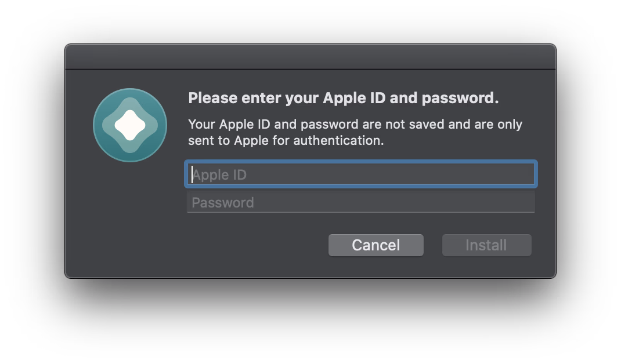Start installation using the Install button

[486, 245]
